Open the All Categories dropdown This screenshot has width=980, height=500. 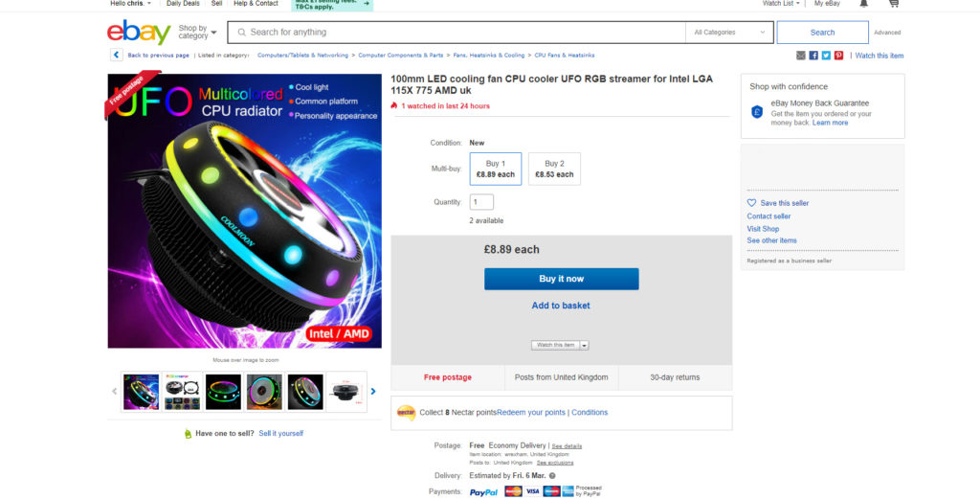point(729,33)
